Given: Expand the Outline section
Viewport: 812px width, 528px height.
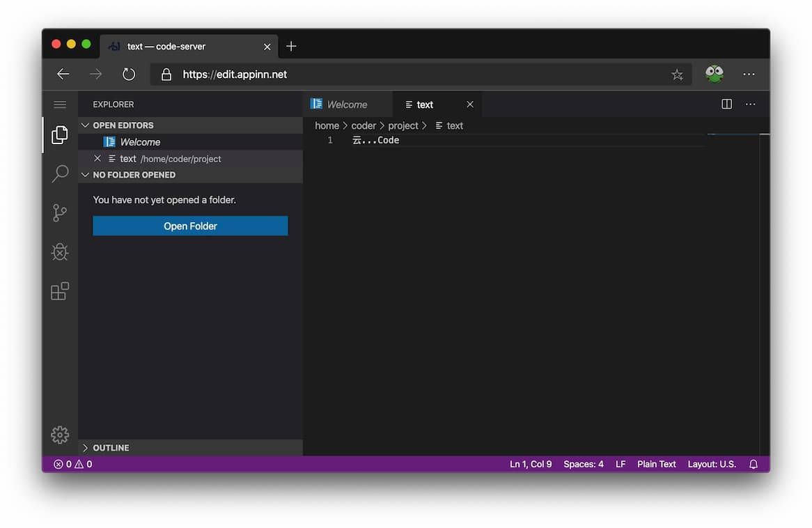Looking at the screenshot, I should pos(111,448).
